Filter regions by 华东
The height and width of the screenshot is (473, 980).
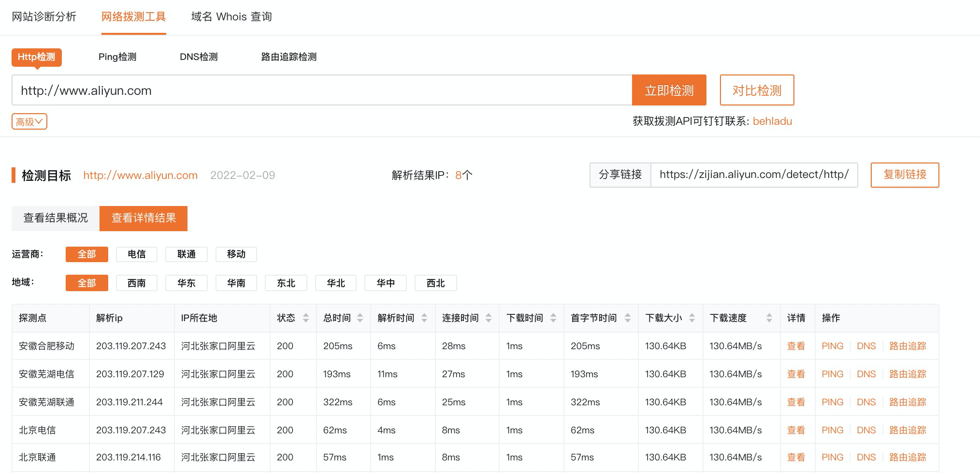coord(187,283)
